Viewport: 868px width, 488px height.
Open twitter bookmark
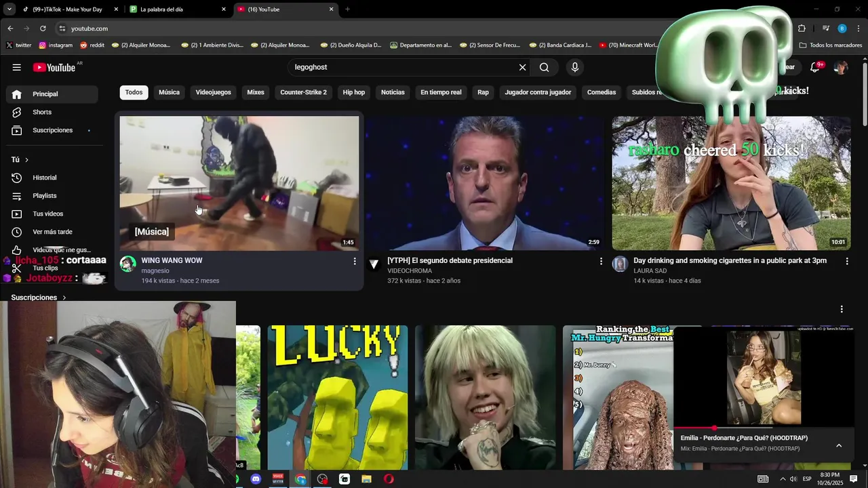[x=18, y=45]
